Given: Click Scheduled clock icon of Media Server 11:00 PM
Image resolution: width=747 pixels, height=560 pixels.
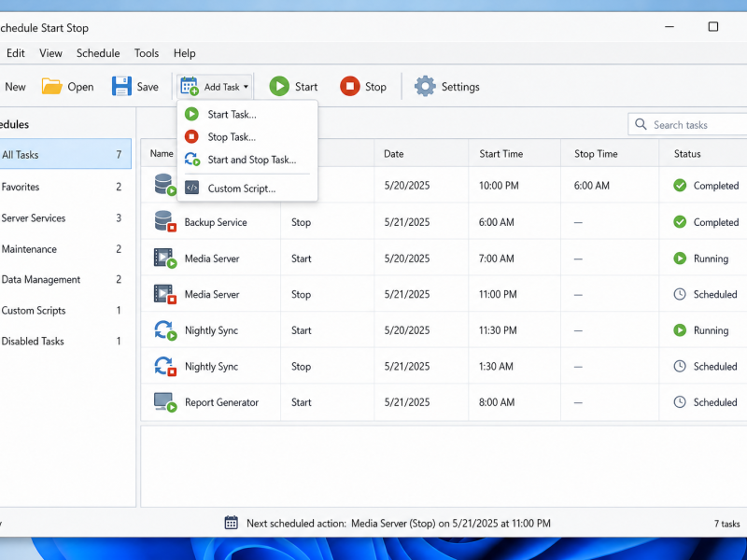Looking at the screenshot, I should pos(680,294).
